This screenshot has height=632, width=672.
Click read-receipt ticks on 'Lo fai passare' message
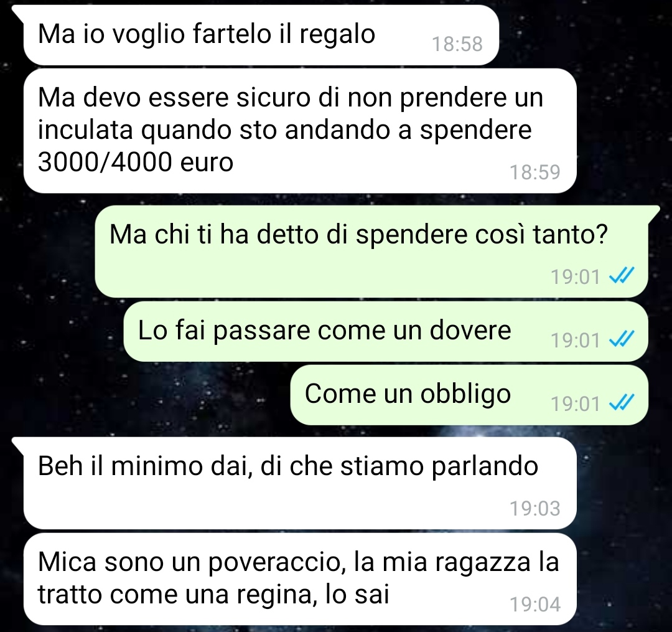[x=622, y=339]
